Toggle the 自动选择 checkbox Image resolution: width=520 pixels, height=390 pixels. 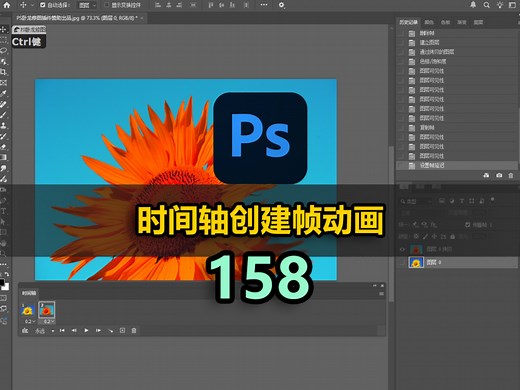[42, 5]
